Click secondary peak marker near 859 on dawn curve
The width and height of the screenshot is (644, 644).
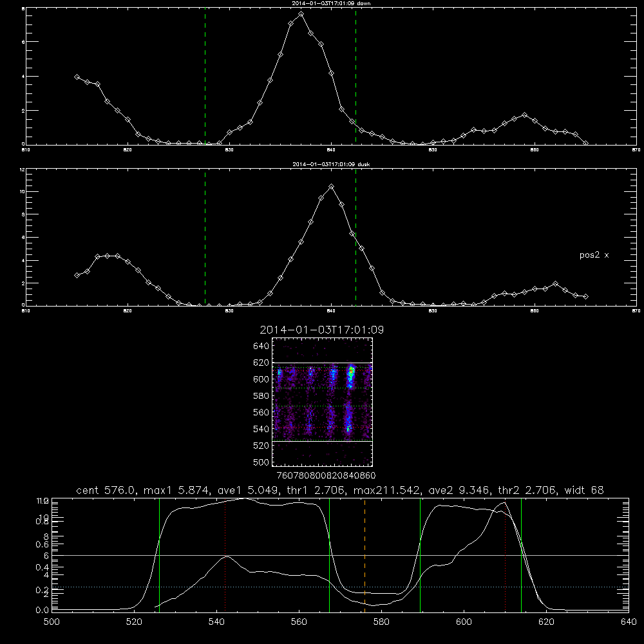(x=524, y=115)
